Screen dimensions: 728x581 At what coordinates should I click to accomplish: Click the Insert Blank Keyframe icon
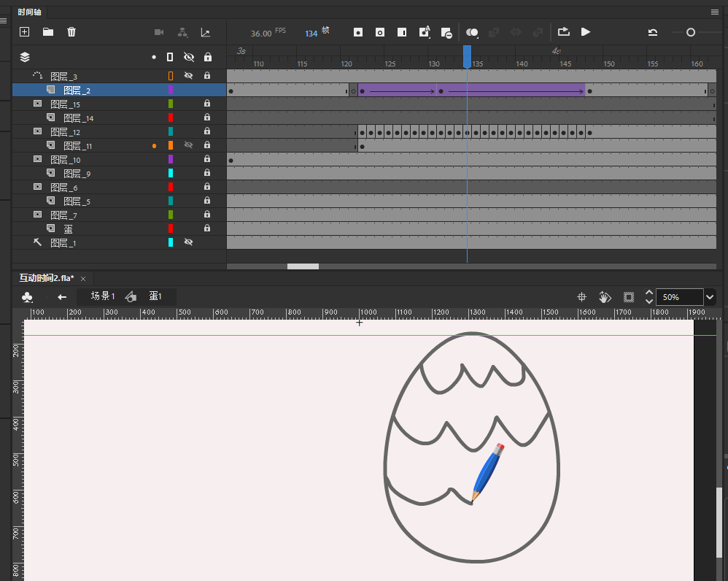click(x=380, y=32)
